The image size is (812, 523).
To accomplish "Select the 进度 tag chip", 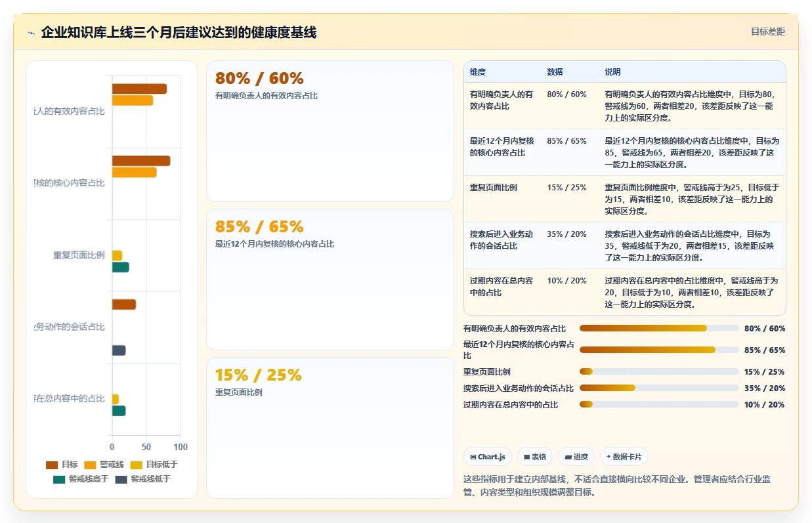I will [576, 457].
